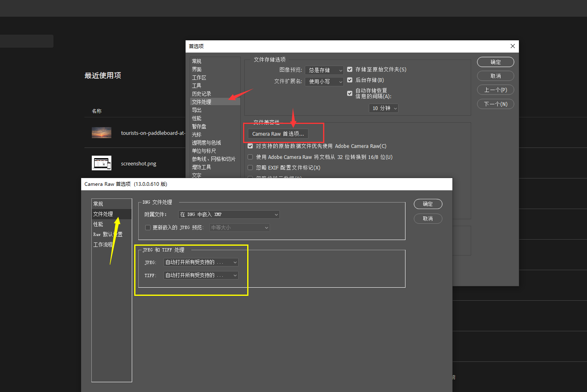587x392 pixels.
Task: Toggle 自动存储恢复信息的间隔 checkbox
Action: (x=350, y=93)
